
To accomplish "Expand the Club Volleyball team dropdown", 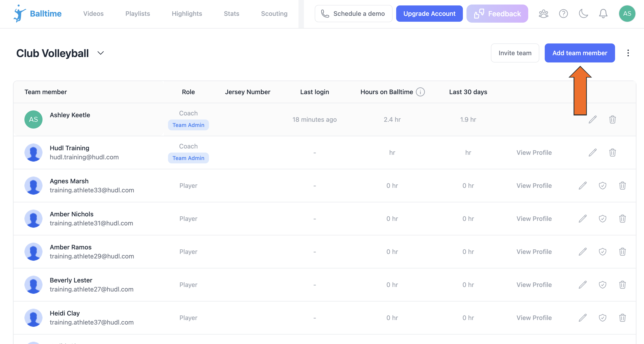I will coord(100,53).
